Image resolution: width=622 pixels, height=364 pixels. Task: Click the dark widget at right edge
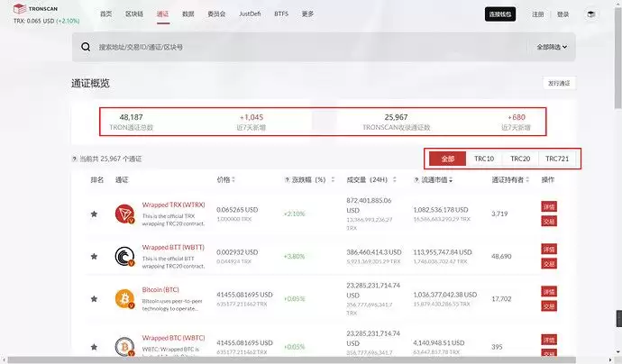pos(618,318)
